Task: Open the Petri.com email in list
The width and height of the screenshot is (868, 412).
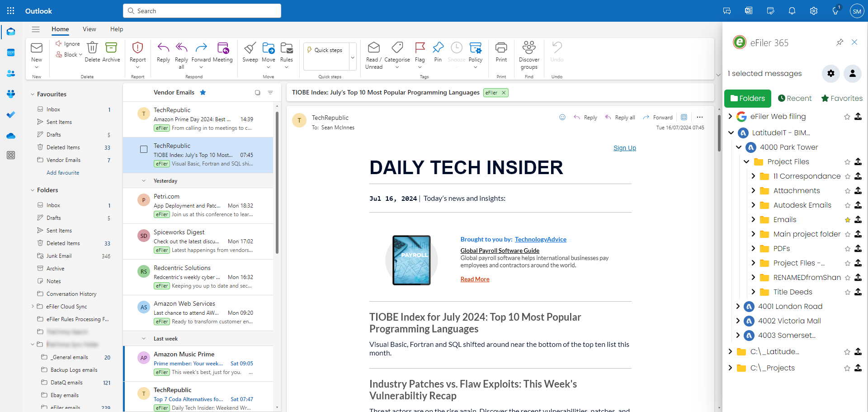Action: point(198,205)
